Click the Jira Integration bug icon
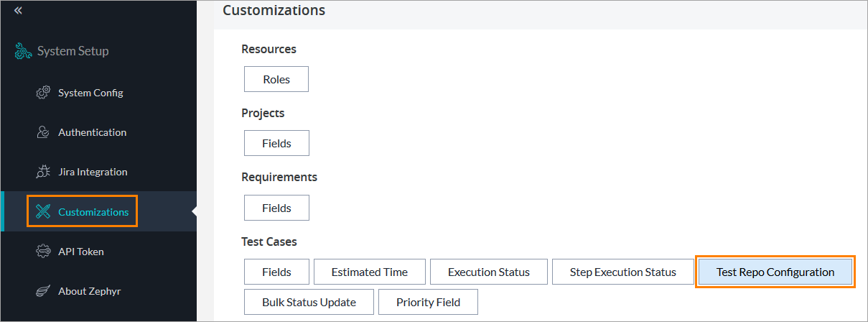Viewport: 868px width, 322px height. 43,172
